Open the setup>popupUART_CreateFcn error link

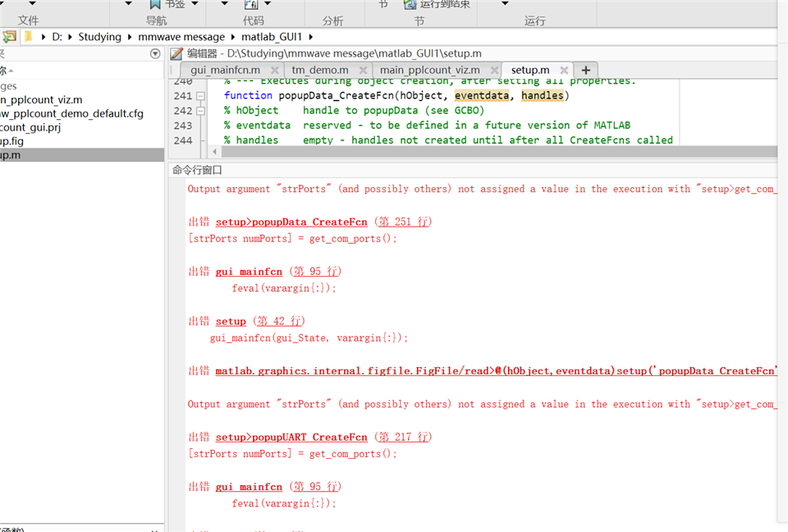click(291, 437)
